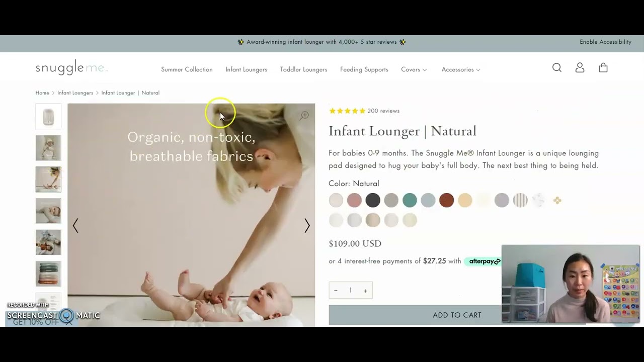Select the thumbnail of baby lying on side
The width and height of the screenshot is (644, 362).
point(48,211)
